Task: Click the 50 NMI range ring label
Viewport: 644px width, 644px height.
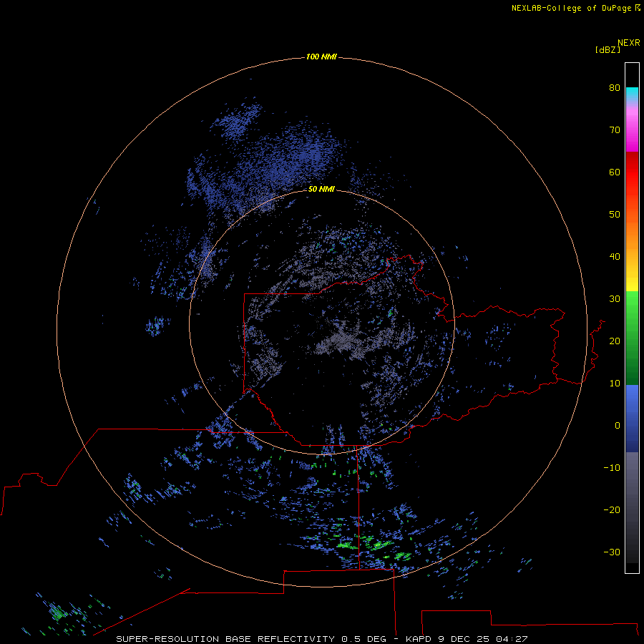Action: coord(321,189)
